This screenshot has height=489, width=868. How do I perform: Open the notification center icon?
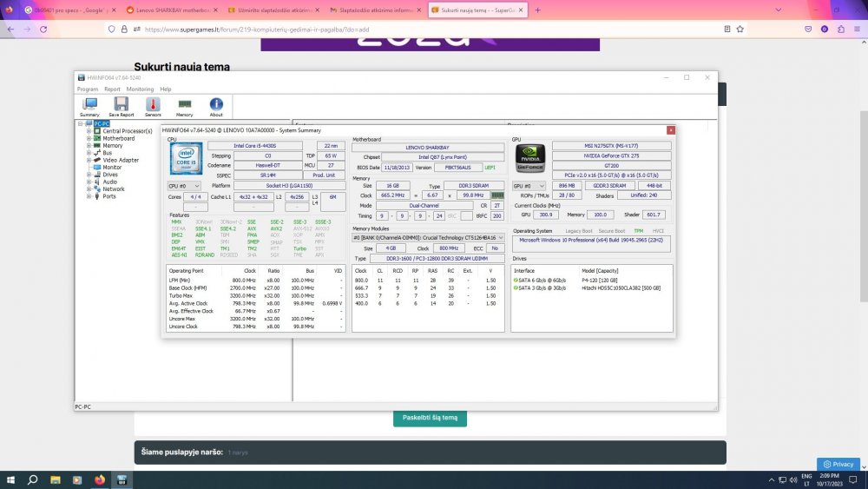point(853,480)
